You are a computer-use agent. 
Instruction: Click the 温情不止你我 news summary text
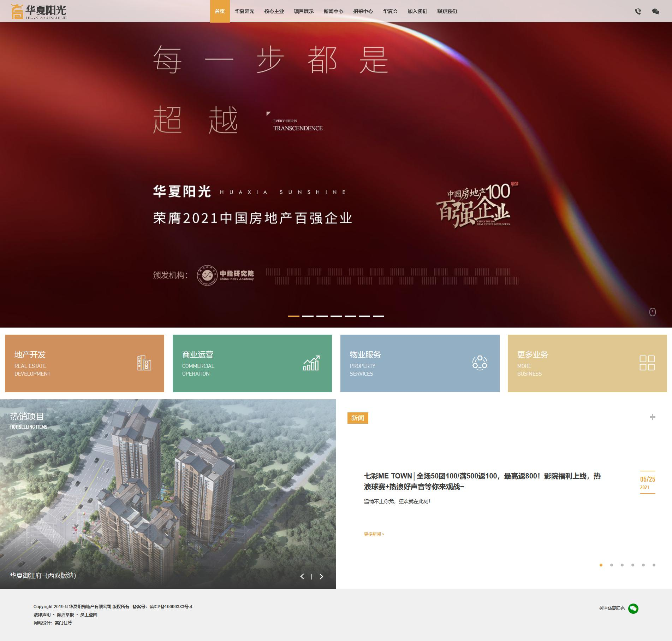click(397, 501)
